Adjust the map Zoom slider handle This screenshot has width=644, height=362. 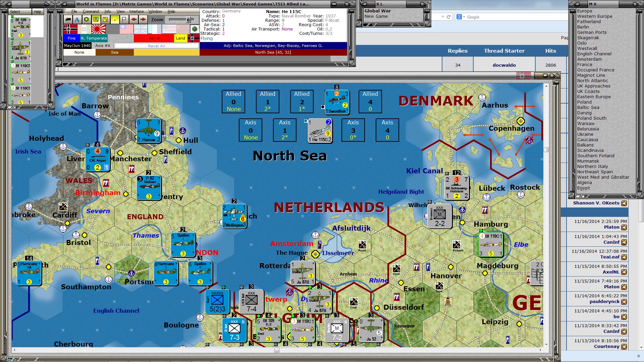coord(188,20)
